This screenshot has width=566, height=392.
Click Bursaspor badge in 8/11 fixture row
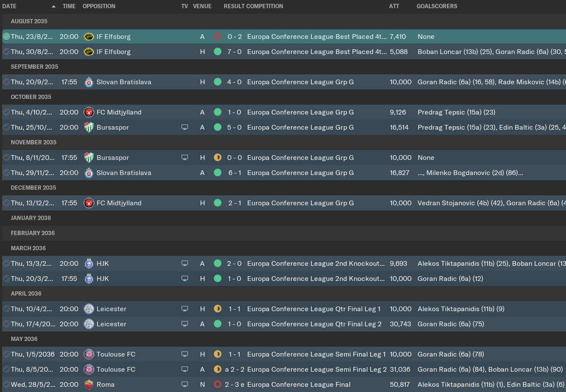89,158
